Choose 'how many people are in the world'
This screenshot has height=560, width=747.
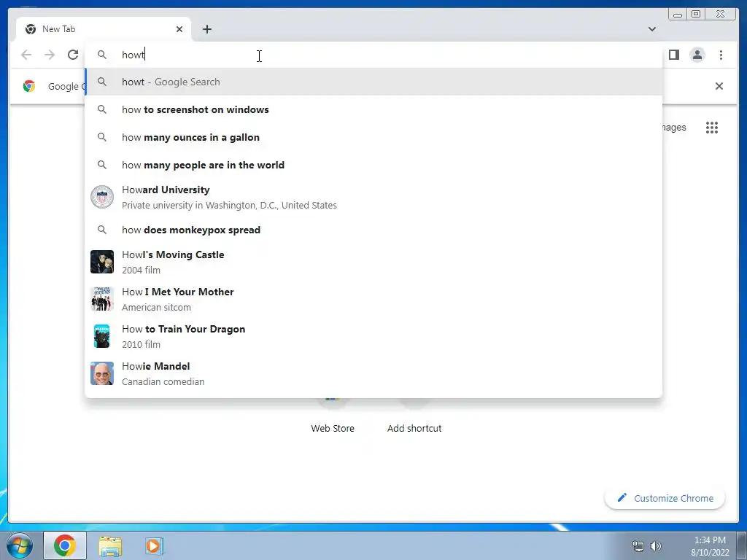(x=373, y=165)
